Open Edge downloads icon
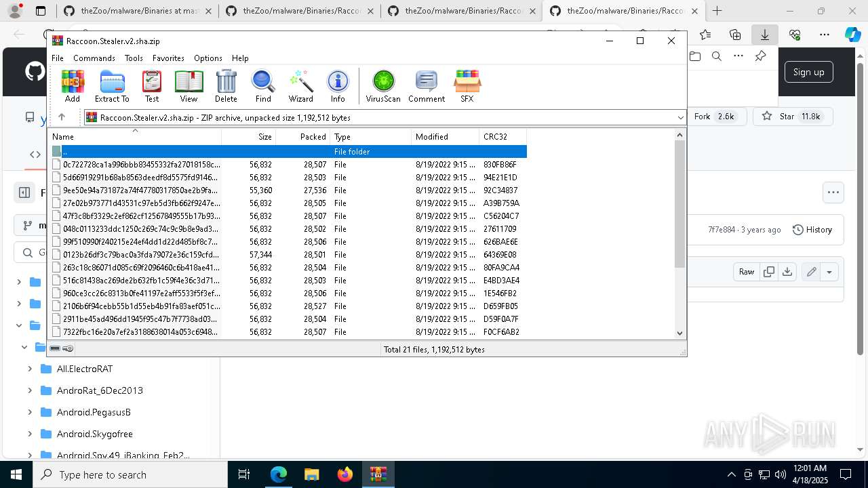868x488 pixels. click(x=765, y=35)
